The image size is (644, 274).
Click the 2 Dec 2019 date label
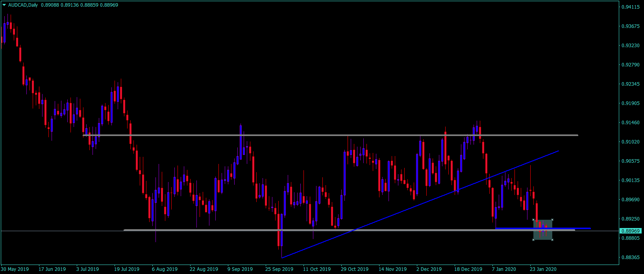click(x=429, y=269)
